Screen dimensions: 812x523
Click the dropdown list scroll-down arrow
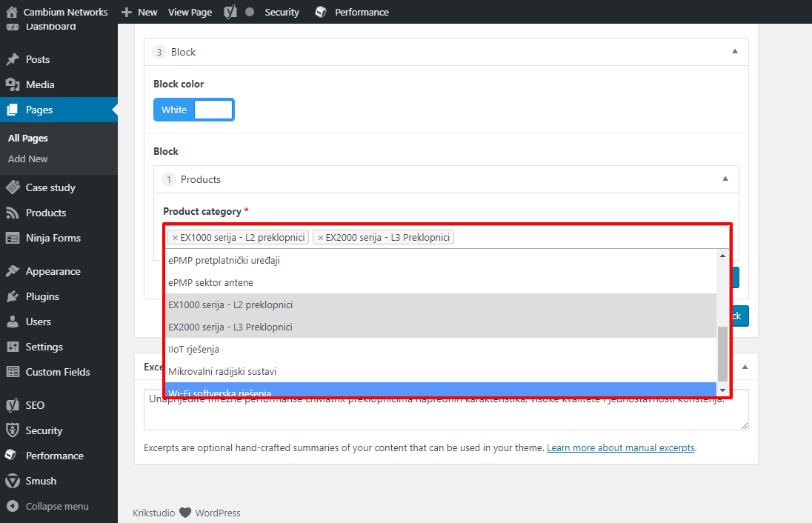click(722, 390)
